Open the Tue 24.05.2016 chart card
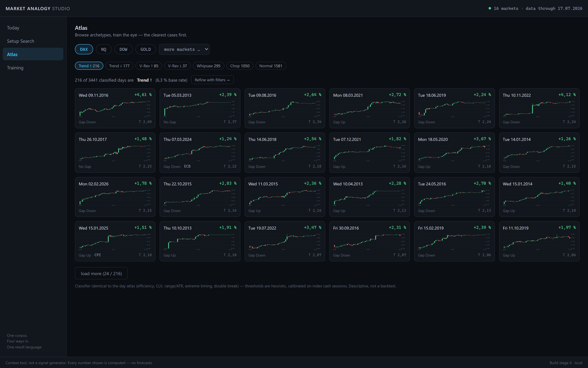This screenshot has width=588, height=368. tap(454, 197)
